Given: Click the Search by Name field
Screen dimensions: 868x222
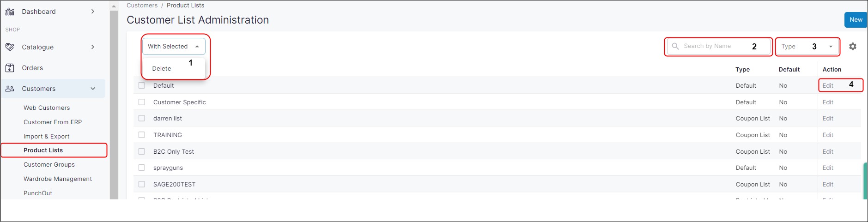Looking at the screenshot, I should tap(716, 46).
